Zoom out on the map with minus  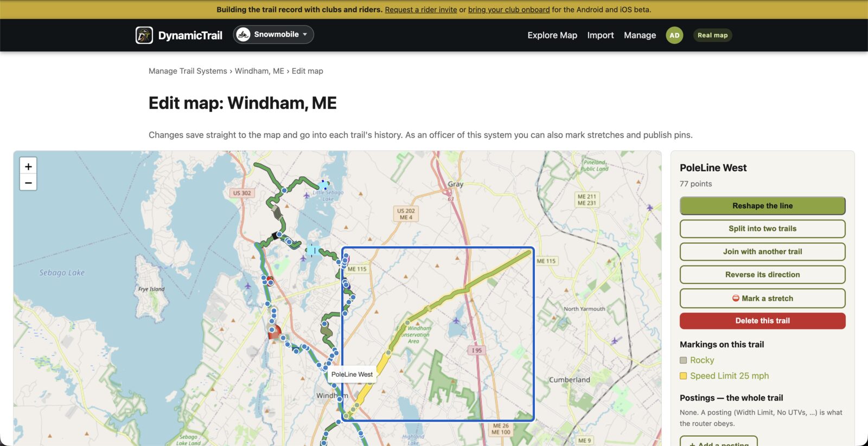(x=28, y=183)
